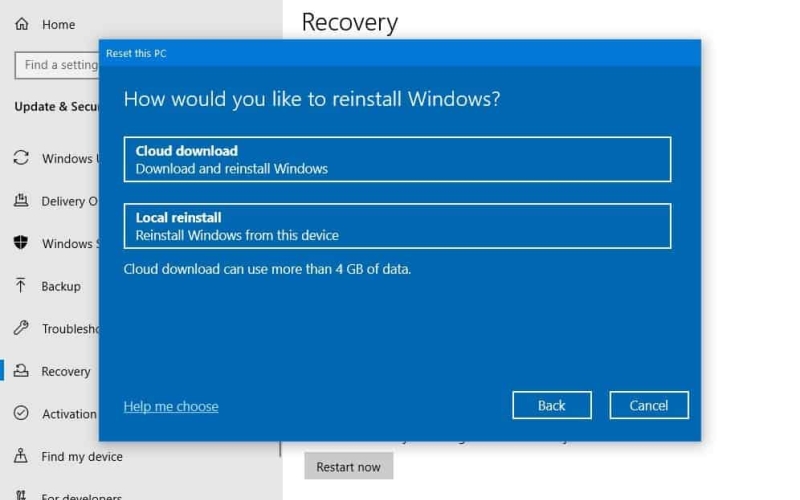Screen dimensions: 800x500
Task: Click the Recovery icon in sidebar
Action: coord(21,370)
